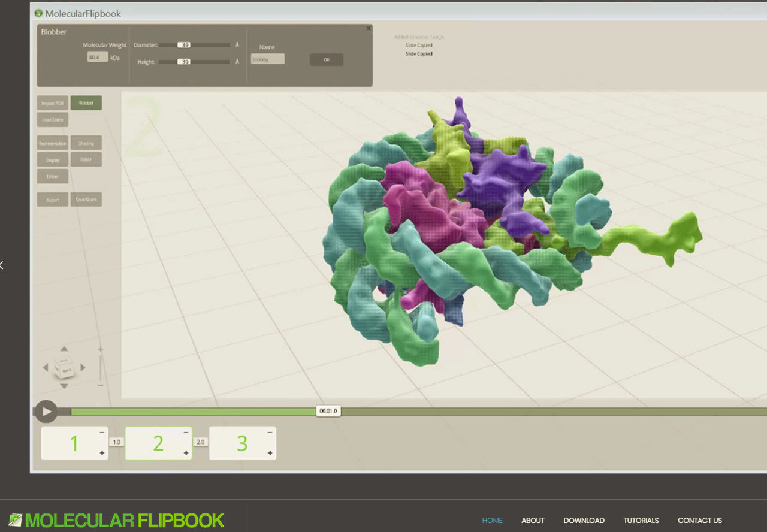Click the timeline 00:01.0 time marker

[328, 411]
